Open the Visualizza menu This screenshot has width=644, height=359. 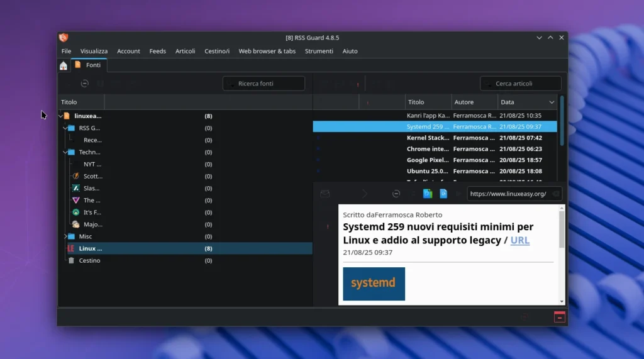(94, 52)
